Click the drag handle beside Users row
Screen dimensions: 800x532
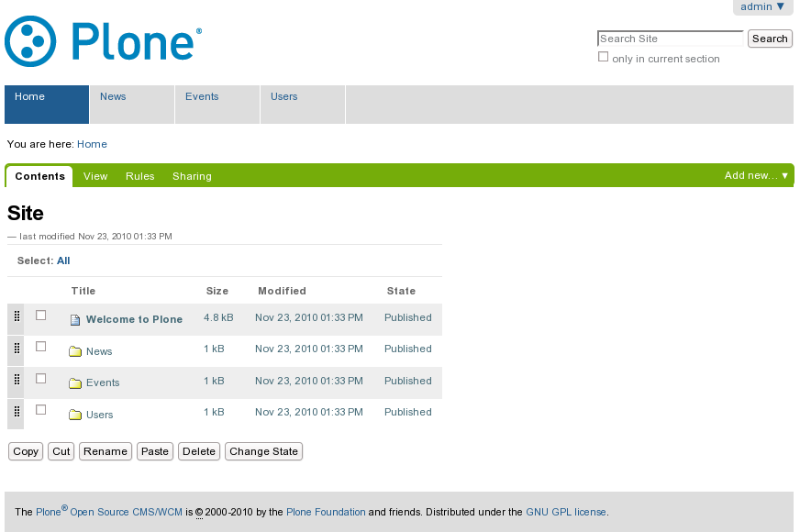click(17, 413)
